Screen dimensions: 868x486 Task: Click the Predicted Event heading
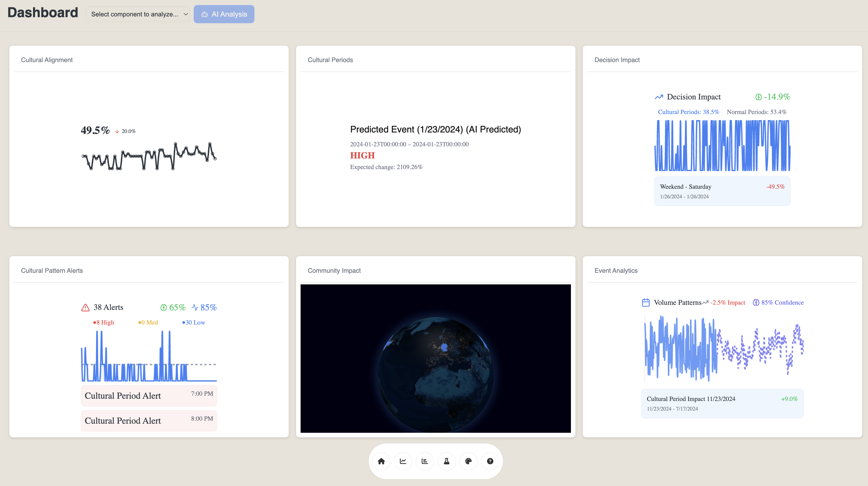click(435, 129)
